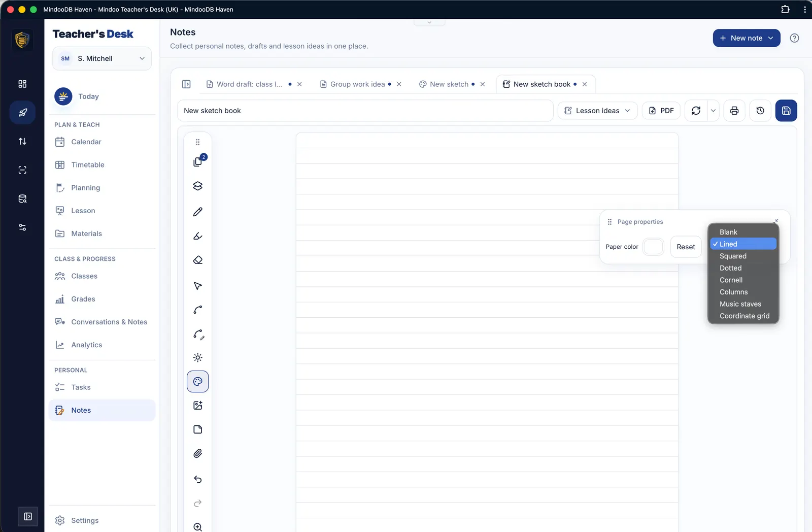The image size is (812, 532).
Task: Close the New sketch book tab
Action: pyautogui.click(x=585, y=84)
